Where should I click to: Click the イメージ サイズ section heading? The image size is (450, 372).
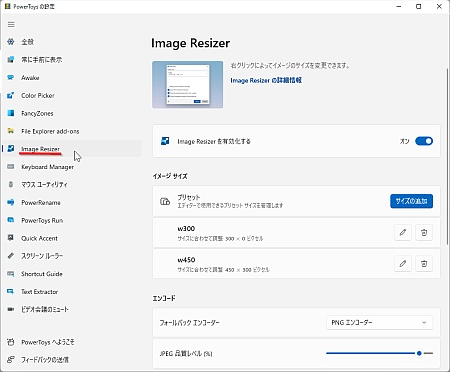(170, 176)
